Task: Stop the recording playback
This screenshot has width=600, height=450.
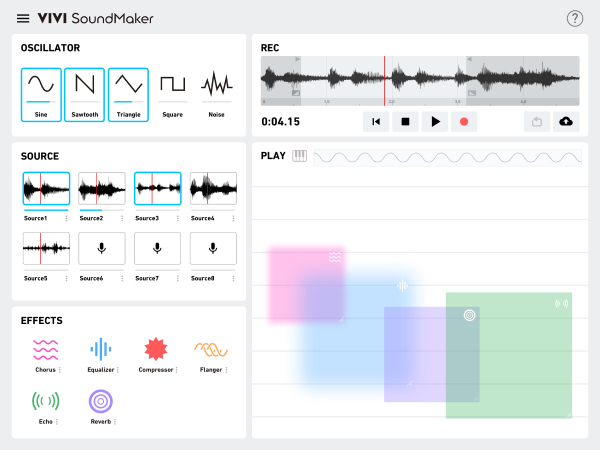Action: 406,121
